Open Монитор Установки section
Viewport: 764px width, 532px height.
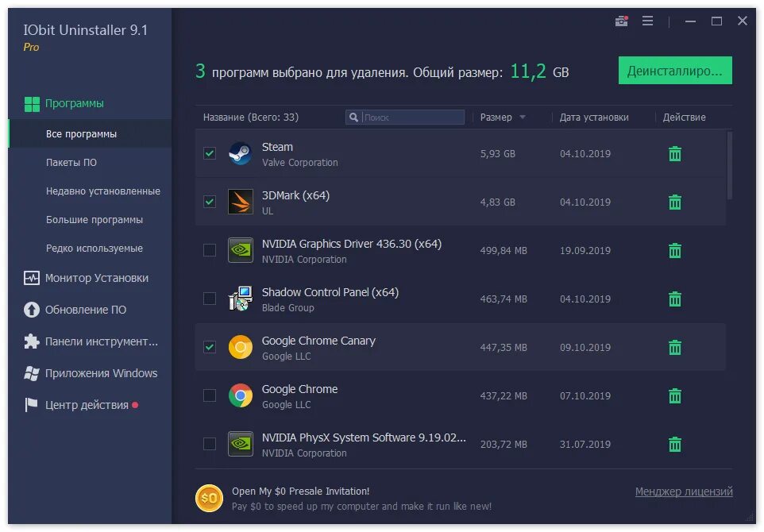[96, 278]
